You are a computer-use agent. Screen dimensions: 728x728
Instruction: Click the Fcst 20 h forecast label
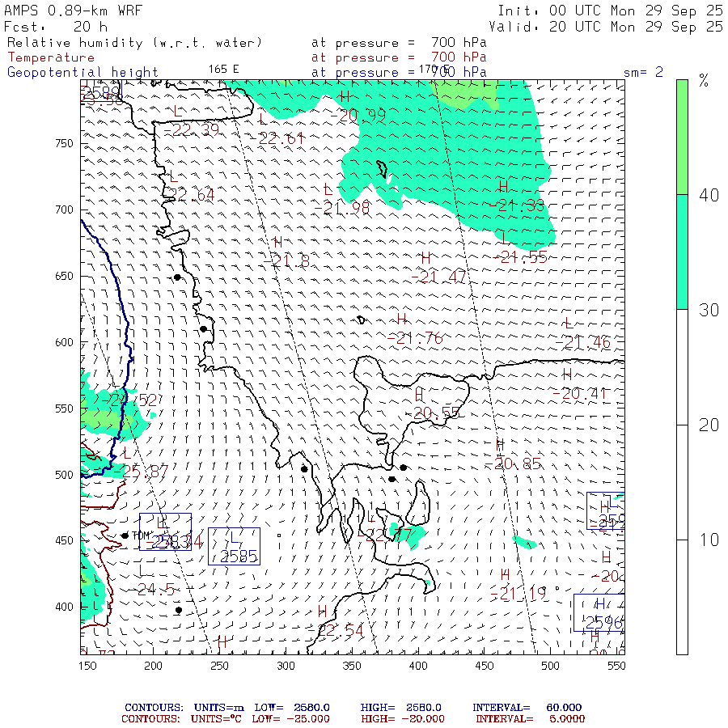point(56,27)
